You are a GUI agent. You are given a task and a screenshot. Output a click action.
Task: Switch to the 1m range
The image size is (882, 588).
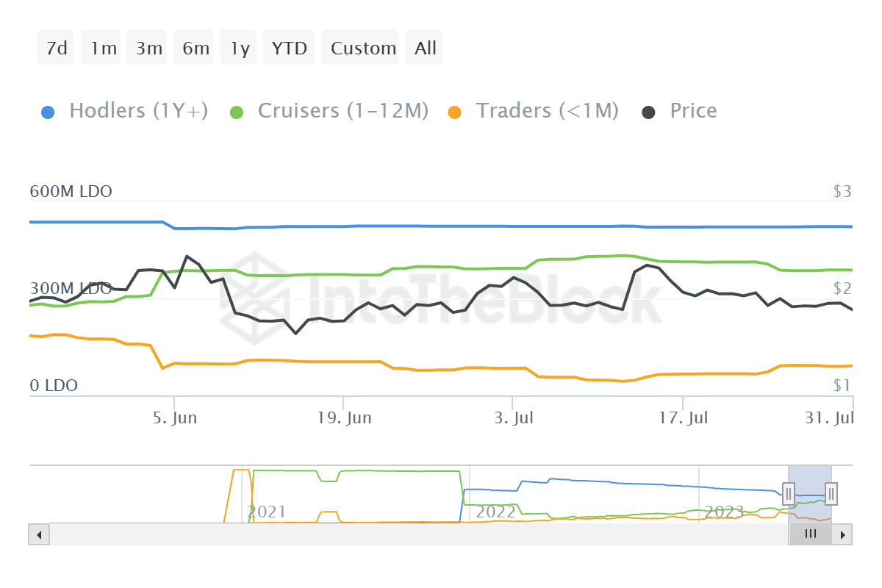[103, 49]
